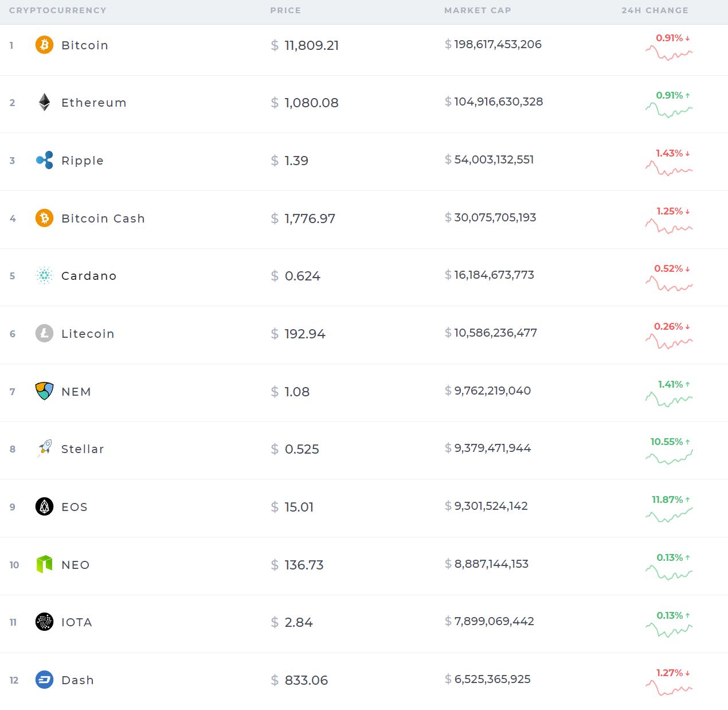The height and width of the screenshot is (710, 728).
Task: Click the Litecoin logo icon
Action: tap(44, 333)
